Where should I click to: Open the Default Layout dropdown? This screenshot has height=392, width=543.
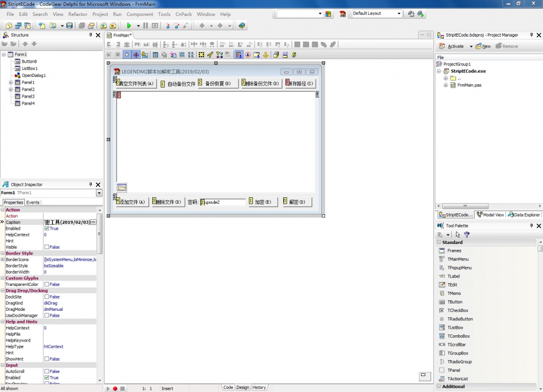399,14
